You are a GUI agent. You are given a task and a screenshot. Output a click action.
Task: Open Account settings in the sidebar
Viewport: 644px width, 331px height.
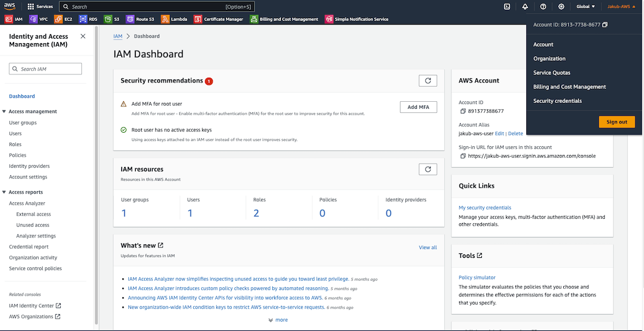click(28, 177)
